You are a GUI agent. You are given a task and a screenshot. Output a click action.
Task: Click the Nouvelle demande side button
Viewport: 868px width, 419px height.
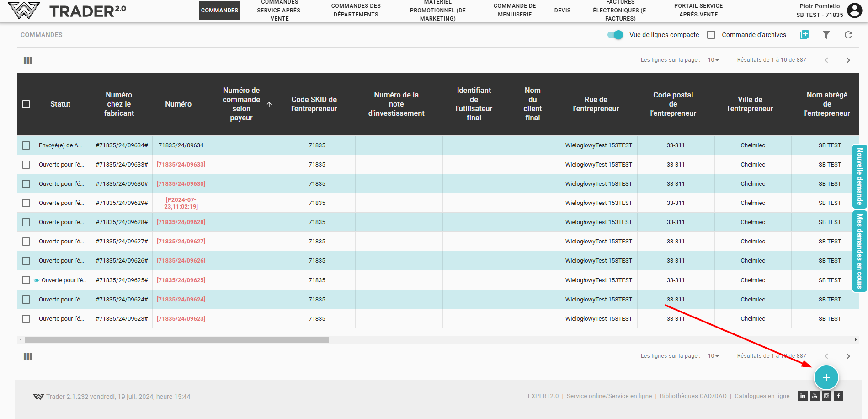[x=859, y=177]
